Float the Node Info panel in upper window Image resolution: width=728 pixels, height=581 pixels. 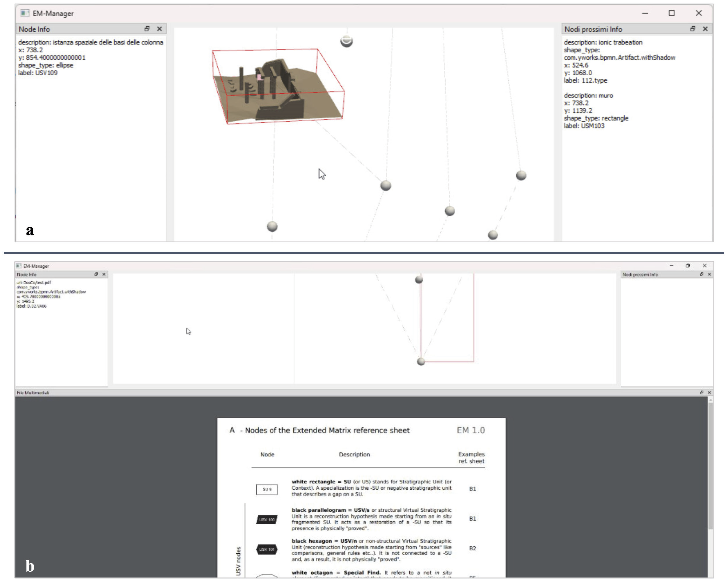click(x=147, y=29)
